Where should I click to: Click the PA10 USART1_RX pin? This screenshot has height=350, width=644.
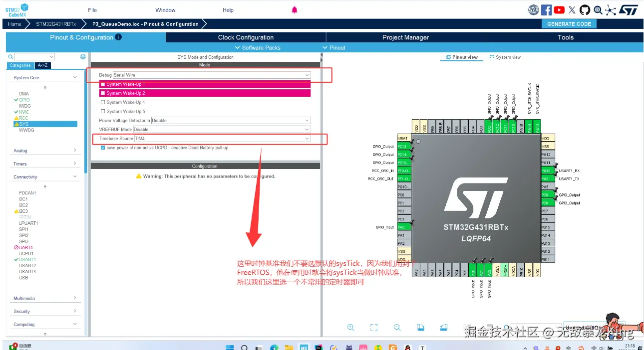pyautogui.click(x=548, y=171)
